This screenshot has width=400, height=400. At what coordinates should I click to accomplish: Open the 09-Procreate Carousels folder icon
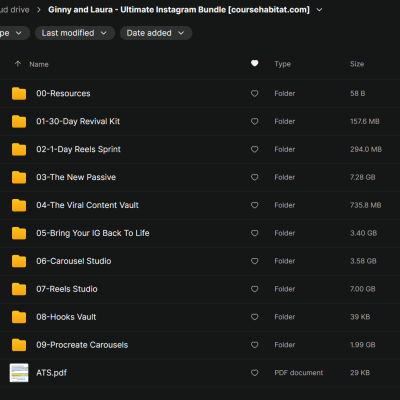19,345
